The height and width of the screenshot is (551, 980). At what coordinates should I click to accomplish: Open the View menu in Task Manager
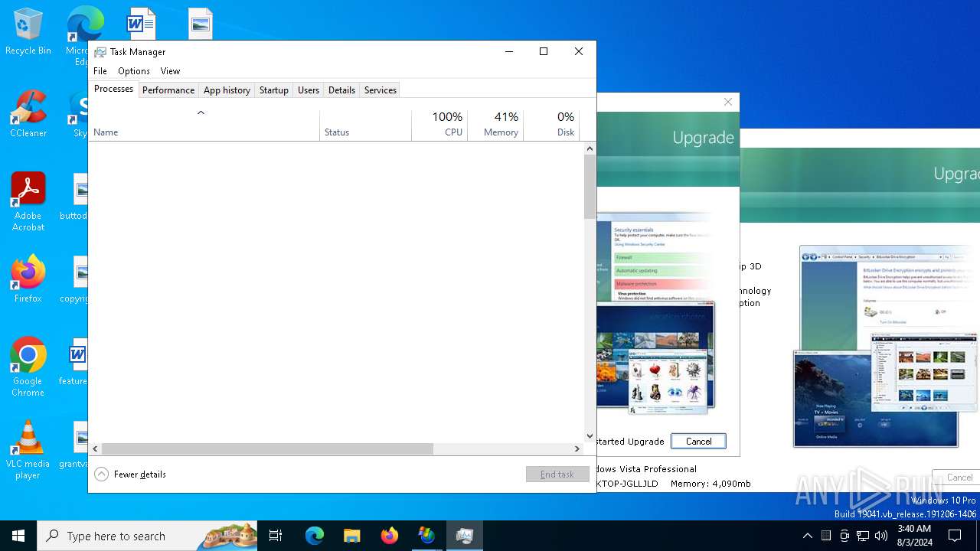coord(170,71)
